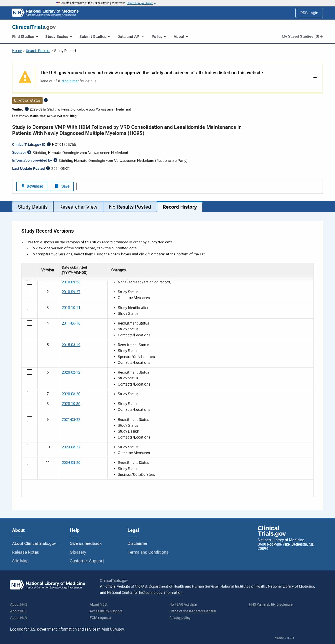
Task: Expand the disclaimer with the plus icon
Action: tap(315, 77)
